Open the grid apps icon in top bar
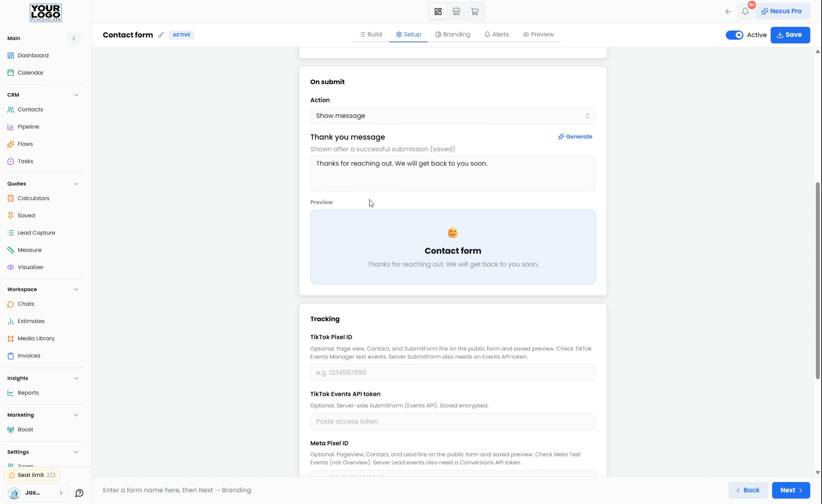822x504 pixels. [x=438, y=11]
